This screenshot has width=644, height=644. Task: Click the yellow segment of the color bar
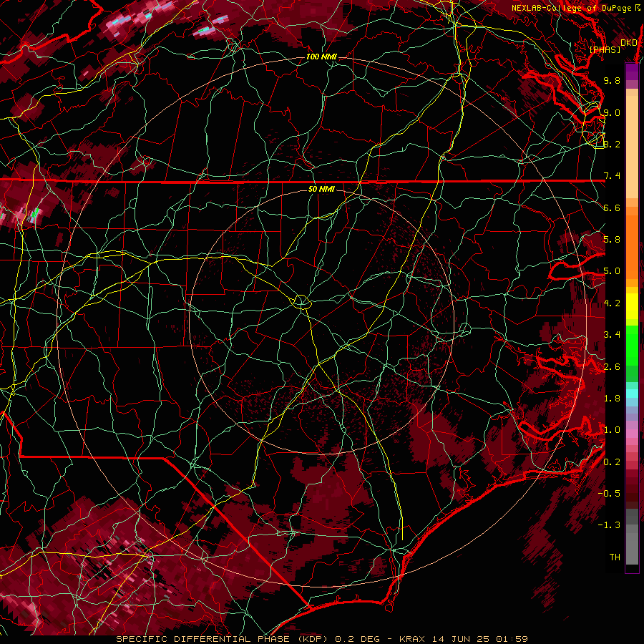click(x=632, y=306)
